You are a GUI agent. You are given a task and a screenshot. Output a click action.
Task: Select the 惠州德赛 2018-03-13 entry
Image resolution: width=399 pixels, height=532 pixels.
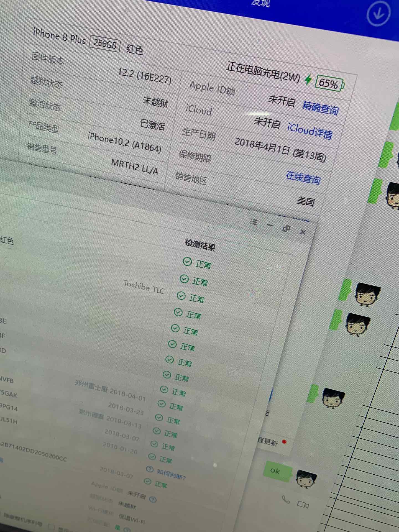pyautogui.click(x=110, y=418)
